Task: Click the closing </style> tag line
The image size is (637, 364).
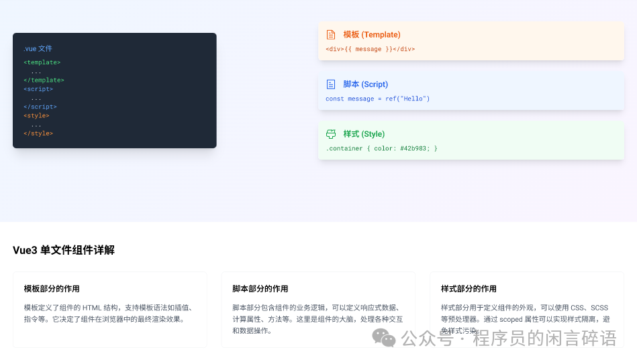Action: point(38,133)
